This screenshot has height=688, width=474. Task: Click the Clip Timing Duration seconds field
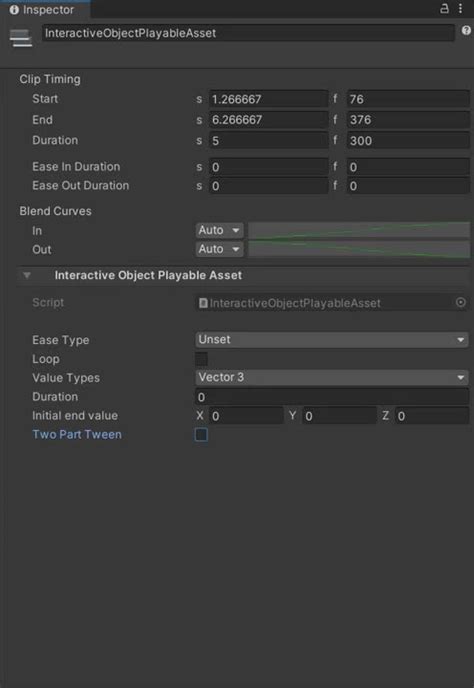click(x=269, y=141)
